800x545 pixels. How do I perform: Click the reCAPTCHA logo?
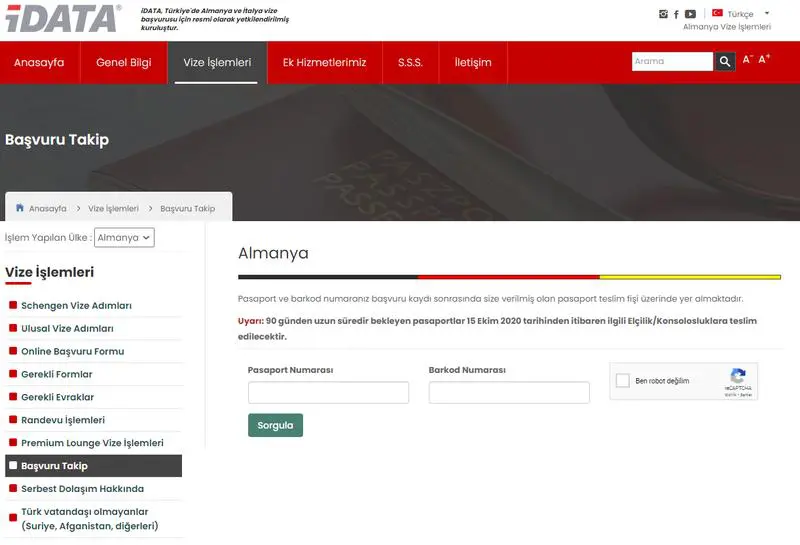tap(738, 376)
